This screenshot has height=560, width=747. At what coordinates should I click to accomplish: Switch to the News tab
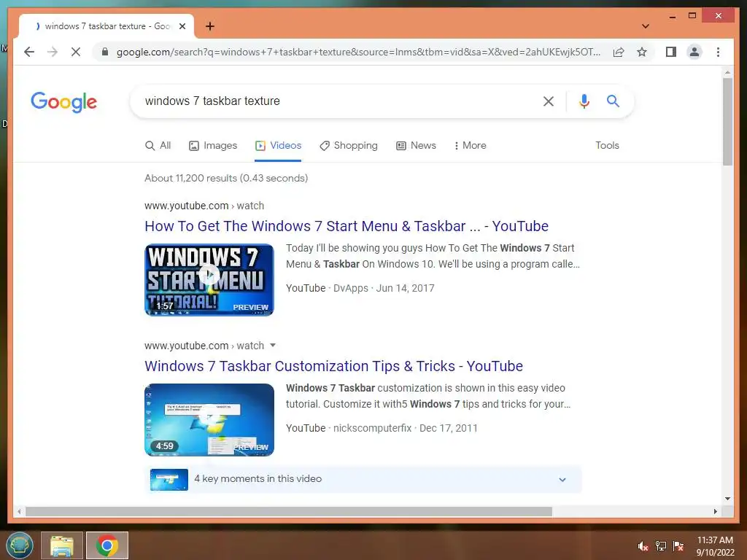(x=416, y=145)
